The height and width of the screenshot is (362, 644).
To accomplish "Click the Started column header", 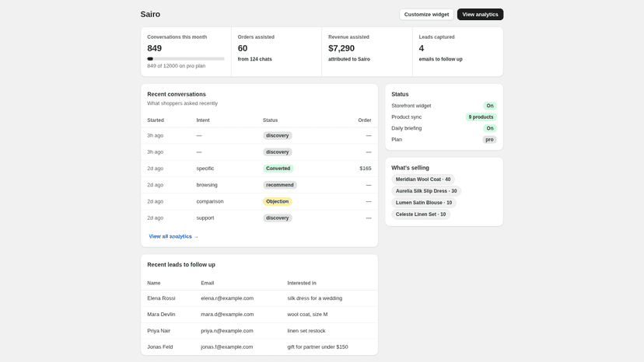I will pos(156,120).
